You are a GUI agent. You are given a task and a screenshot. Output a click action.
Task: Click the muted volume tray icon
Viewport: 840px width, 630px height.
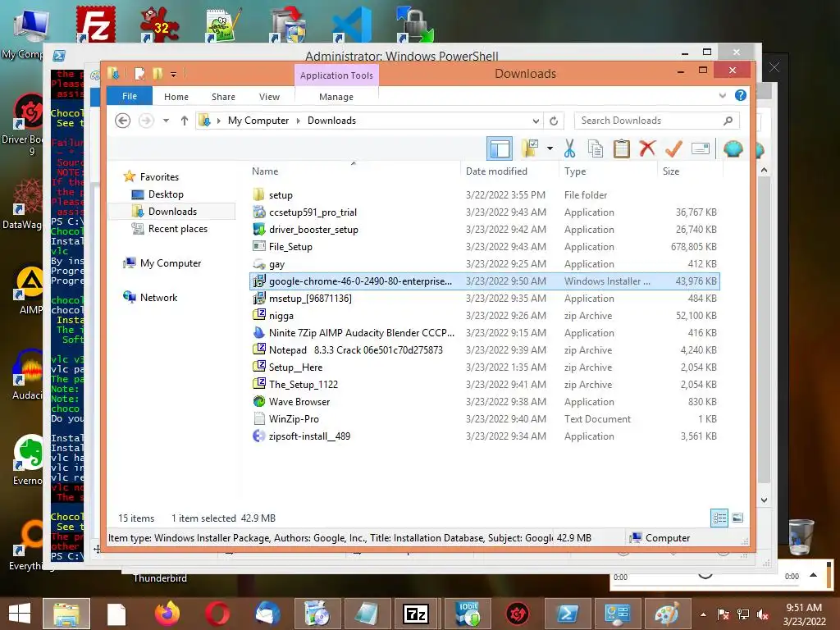763,614
